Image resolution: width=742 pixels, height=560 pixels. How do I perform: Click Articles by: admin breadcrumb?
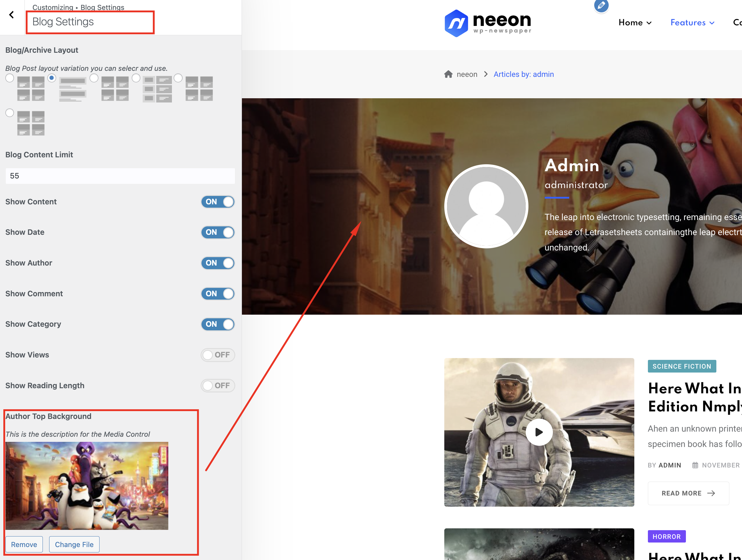pyautogui.click(x=524, y=74)
